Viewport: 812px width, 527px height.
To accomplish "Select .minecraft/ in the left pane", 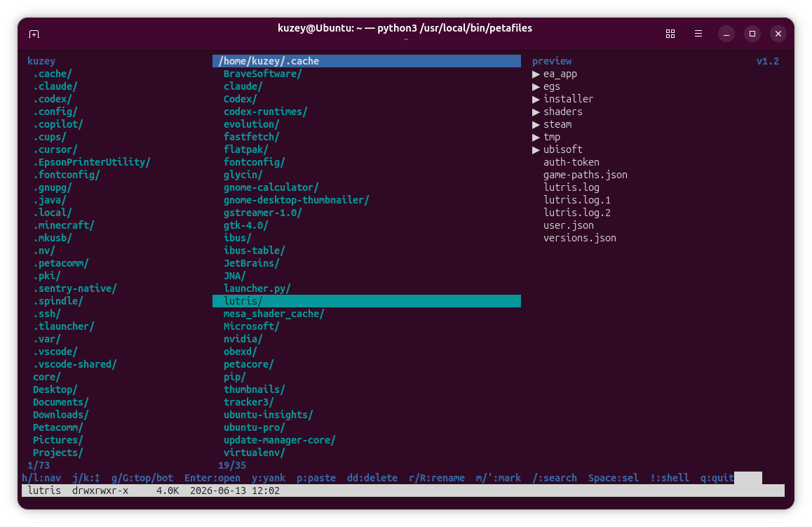I will coord(64,225).
